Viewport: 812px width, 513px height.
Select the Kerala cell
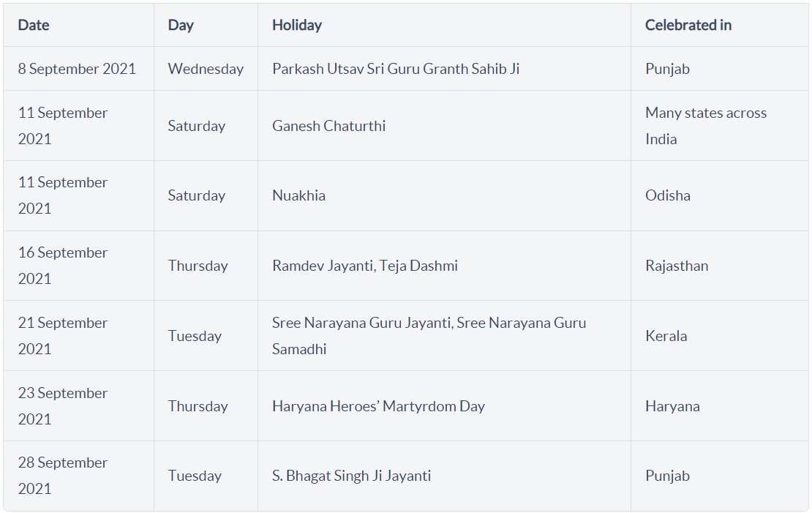(x=666, y=336)
